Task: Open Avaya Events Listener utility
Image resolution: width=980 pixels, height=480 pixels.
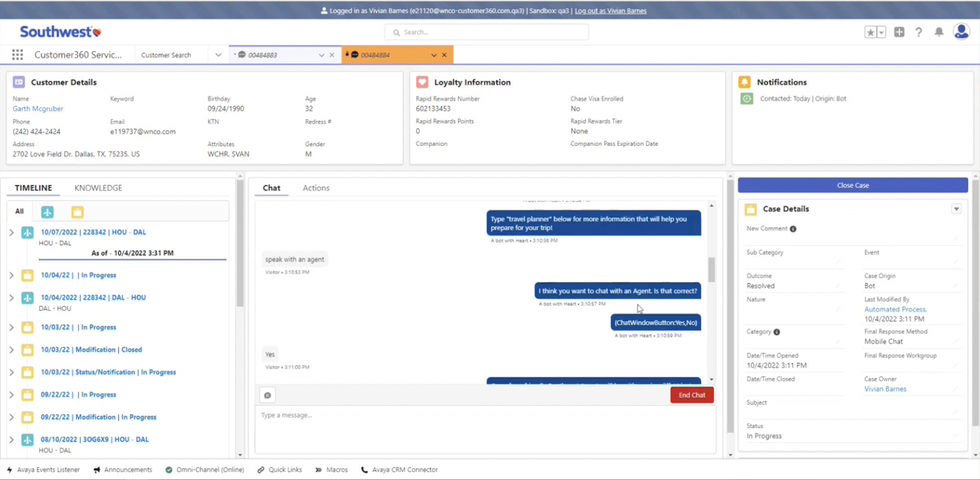Action: [x=43, y=470]
